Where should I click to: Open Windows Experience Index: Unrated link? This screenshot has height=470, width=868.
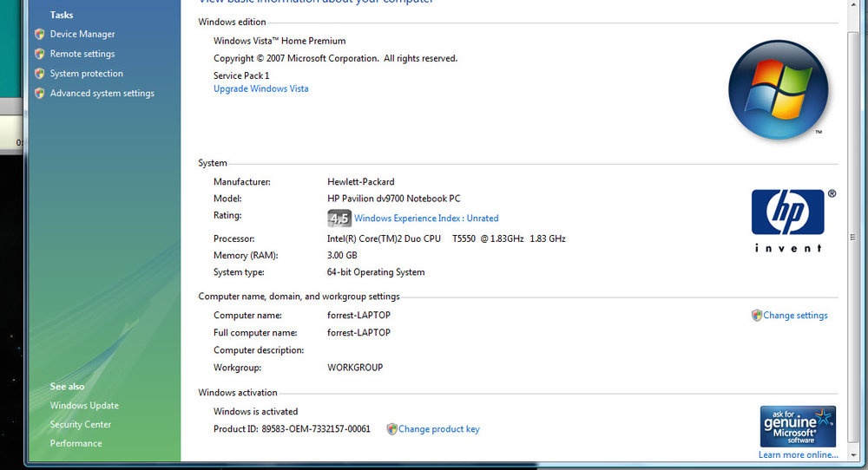(426, 219)
